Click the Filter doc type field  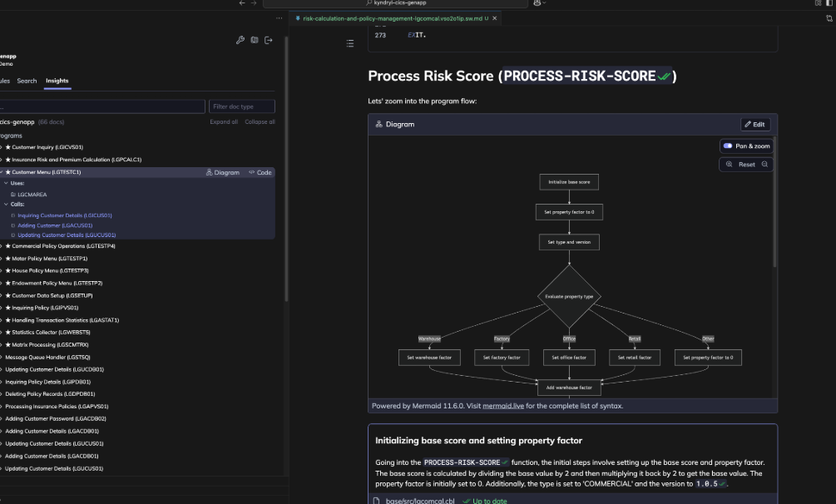tap(242, 106)
